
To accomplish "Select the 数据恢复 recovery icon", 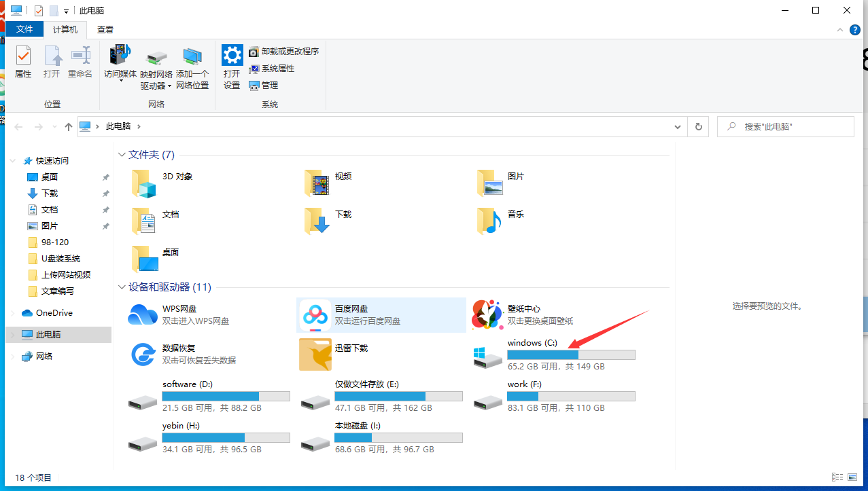I will 143,354.
